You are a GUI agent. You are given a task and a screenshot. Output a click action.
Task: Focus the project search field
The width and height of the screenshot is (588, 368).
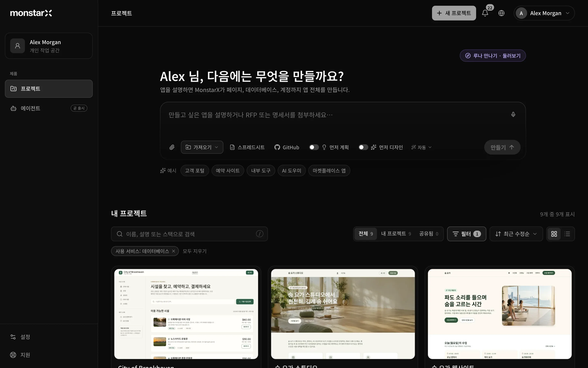coord(189,234)
